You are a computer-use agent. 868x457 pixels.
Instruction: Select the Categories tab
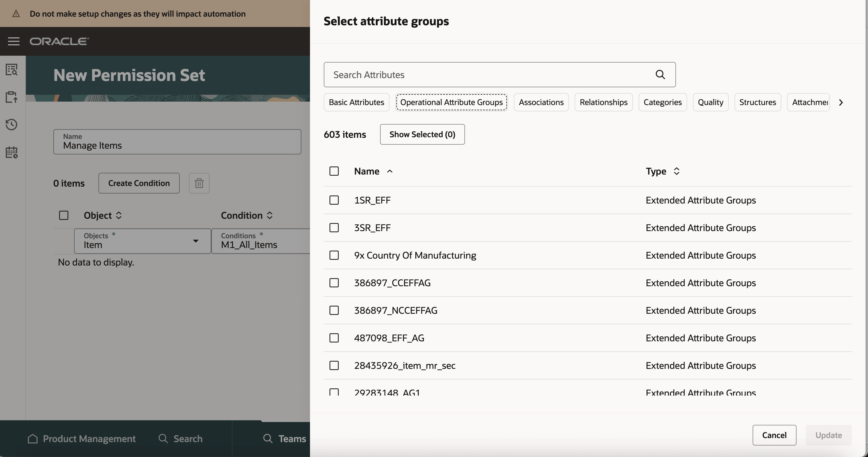click(662, 102)
